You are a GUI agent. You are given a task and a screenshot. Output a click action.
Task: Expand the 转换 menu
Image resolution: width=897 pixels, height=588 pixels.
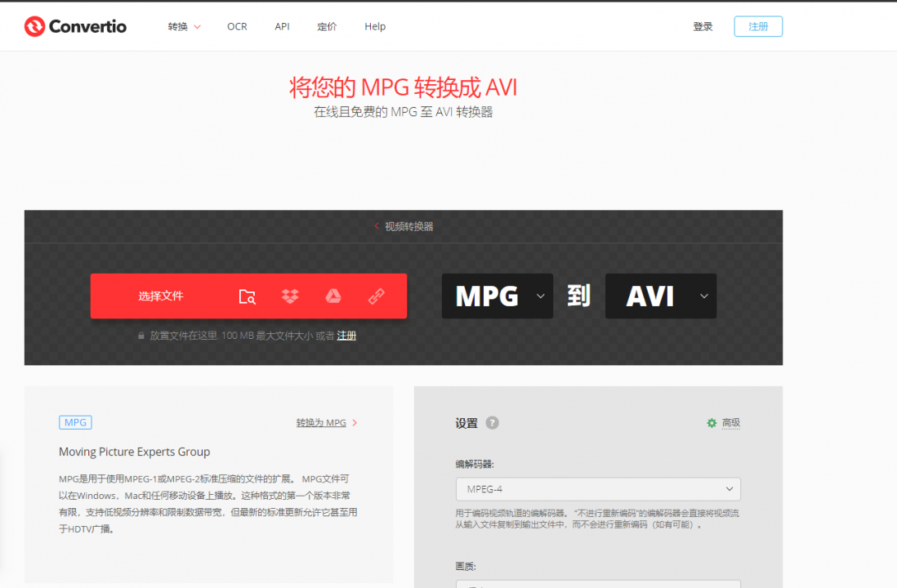point(184,26)
